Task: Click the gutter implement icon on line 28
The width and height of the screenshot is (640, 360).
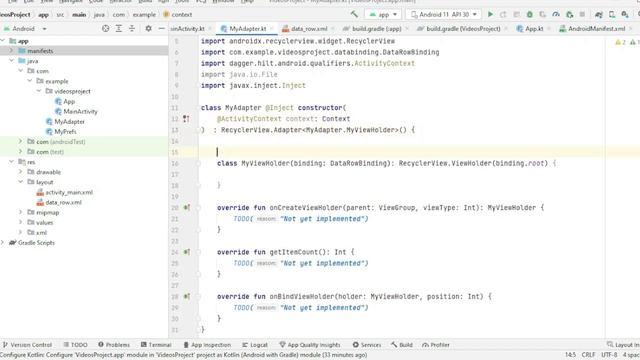Action: (187, 296)
